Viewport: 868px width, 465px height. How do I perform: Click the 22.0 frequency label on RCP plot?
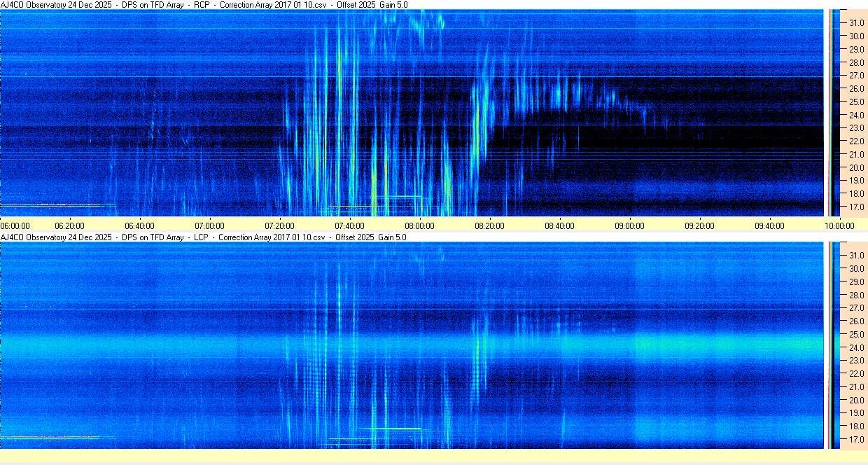click(857, 141)
